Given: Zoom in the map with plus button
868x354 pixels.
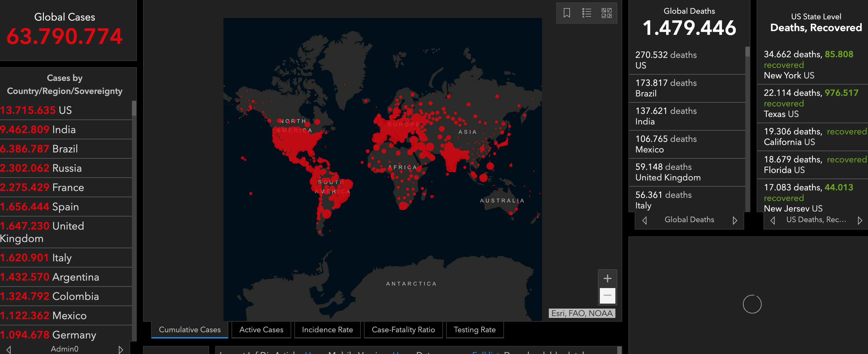Looking at the screenshot, I should coord(607,278).
